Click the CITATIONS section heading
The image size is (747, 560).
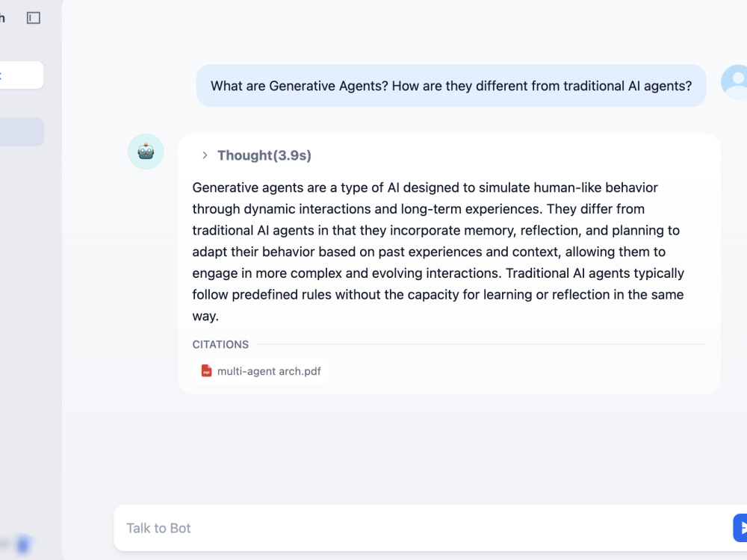(220, 344)
